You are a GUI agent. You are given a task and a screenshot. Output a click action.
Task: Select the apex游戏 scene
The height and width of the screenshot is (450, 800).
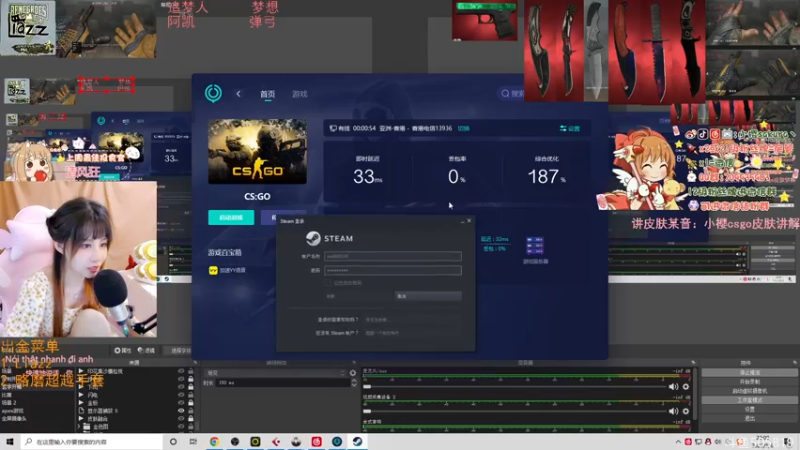[13, 411]
